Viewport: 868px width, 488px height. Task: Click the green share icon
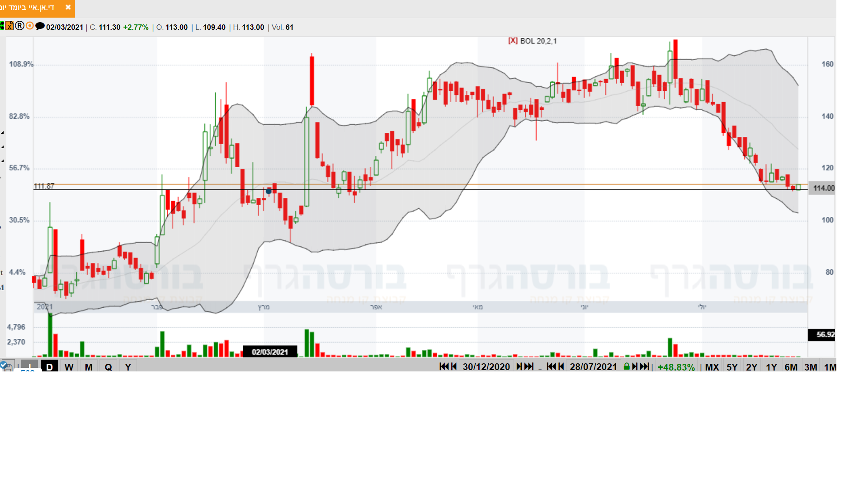2,26
